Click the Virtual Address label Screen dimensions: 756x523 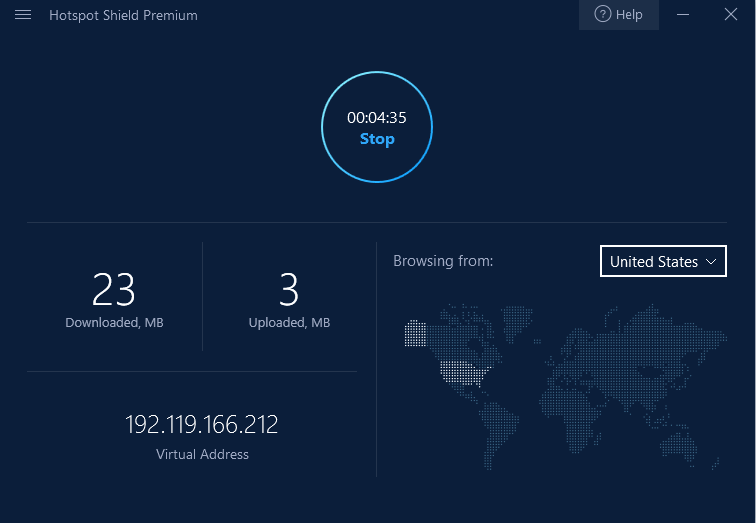(x=202, y=455)
